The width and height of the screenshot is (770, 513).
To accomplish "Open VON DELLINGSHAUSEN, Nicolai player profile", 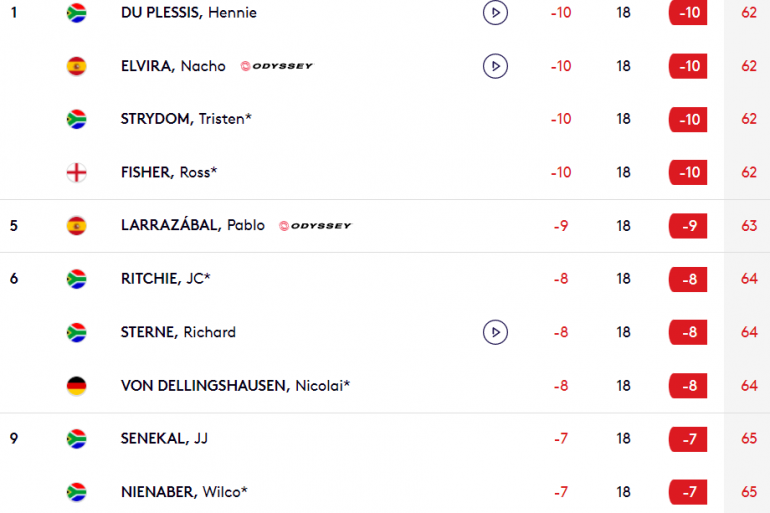I will (236, 386).
